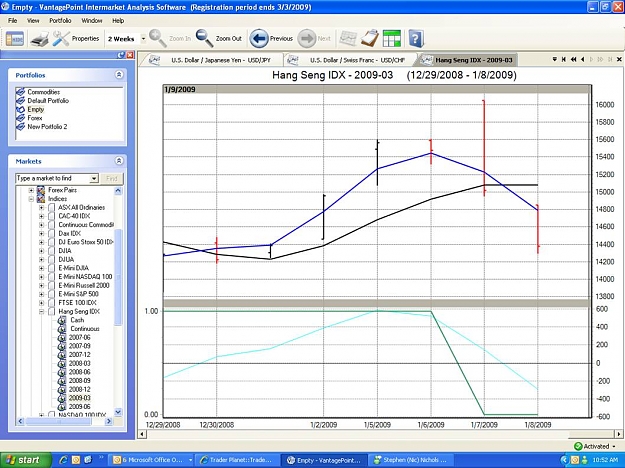Check the ASX All Ordinaries checkbox

(51, 208)
